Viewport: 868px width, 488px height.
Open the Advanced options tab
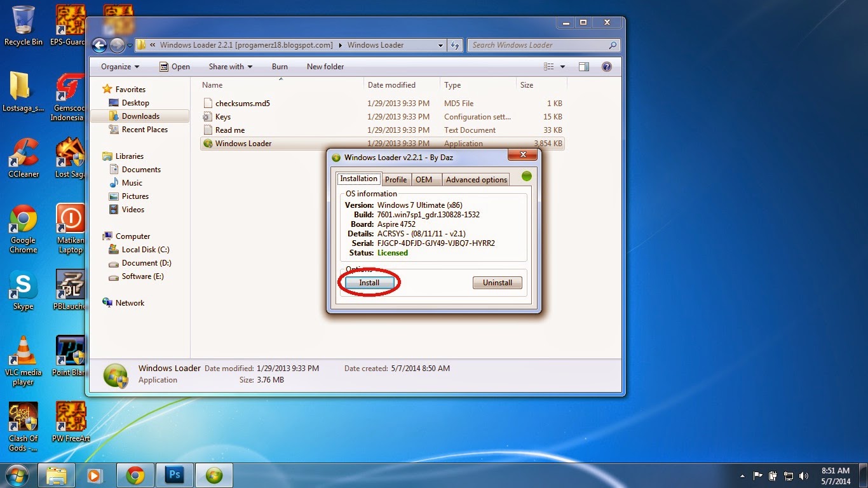point(476,180)
